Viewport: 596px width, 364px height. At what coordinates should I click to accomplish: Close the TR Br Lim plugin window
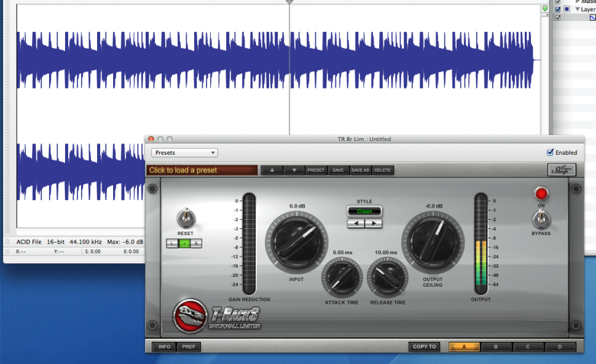click(151, 139)
